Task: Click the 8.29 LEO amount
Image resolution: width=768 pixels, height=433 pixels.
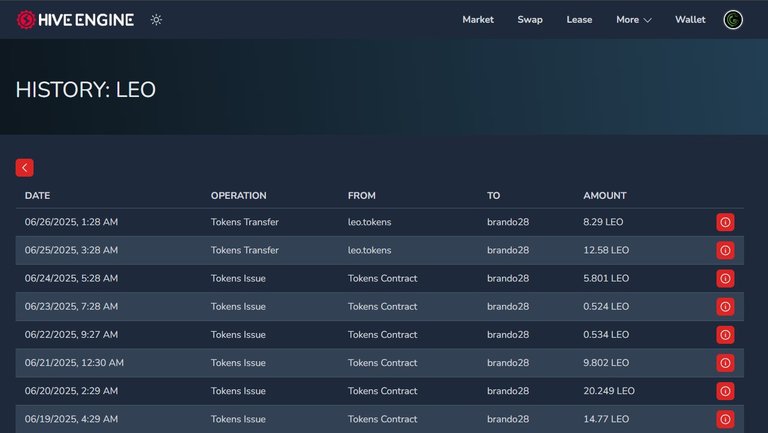Action: point(603,222)
